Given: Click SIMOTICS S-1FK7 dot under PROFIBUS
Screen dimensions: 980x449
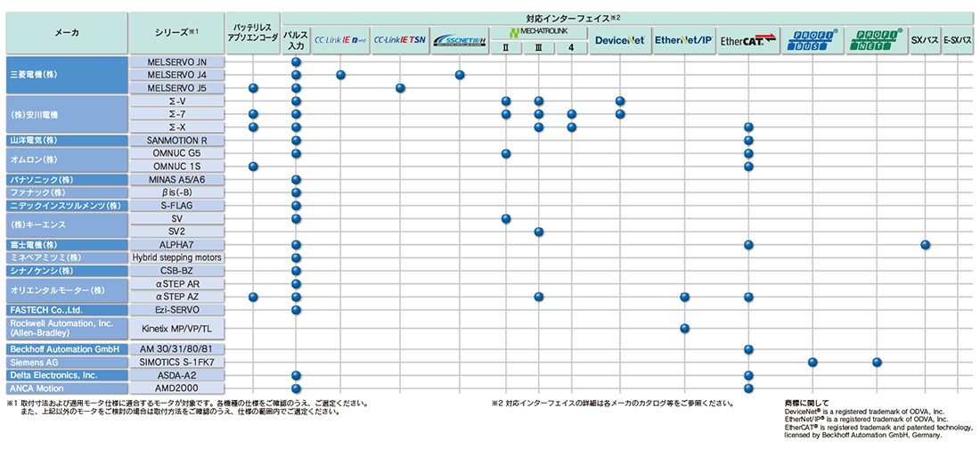Looking at the screenshot, I should click(813, 362).
